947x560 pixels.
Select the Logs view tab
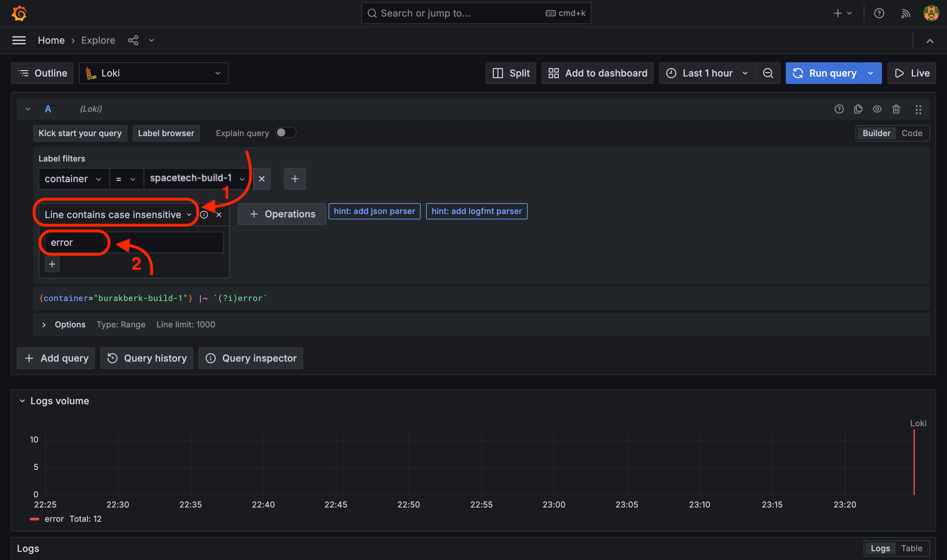880,548
